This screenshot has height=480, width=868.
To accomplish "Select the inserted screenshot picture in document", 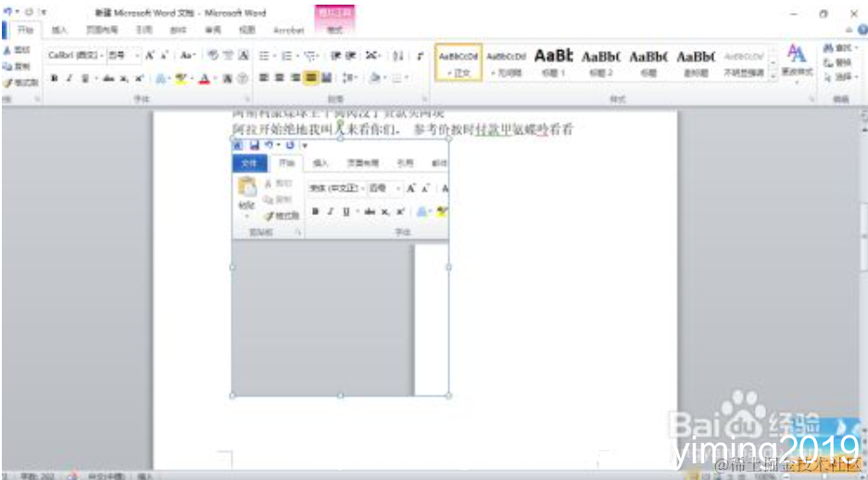I will [340, 268].
